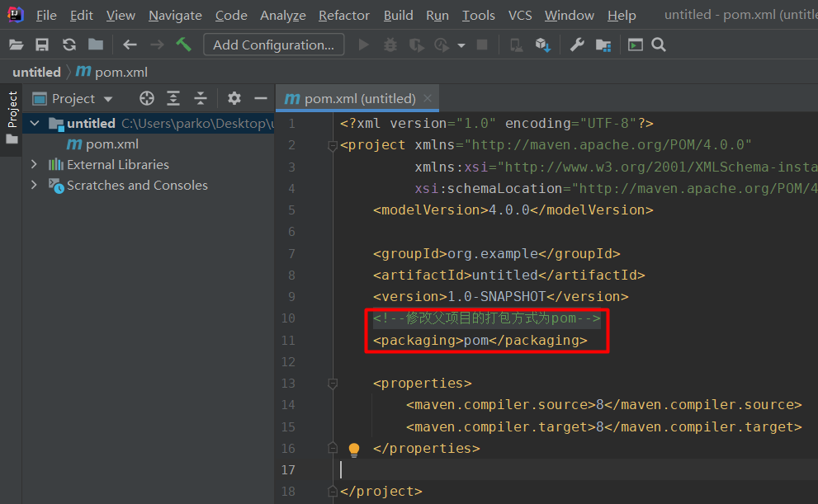The height and width of the screenshot is (504, 818).
Task: Click the Run with Coverage icon
Action: click(416, 45)
